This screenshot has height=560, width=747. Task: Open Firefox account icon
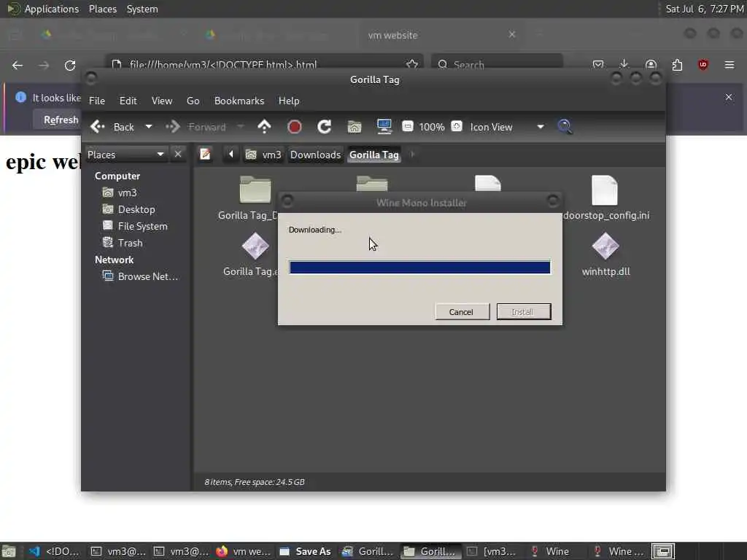(x=651, y=64)
